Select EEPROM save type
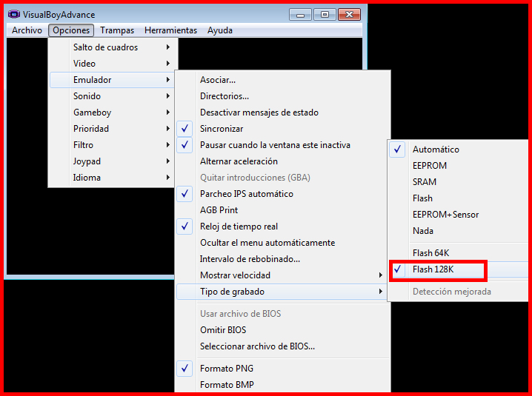Screen dimensions: 532x396 click(459, 166)
